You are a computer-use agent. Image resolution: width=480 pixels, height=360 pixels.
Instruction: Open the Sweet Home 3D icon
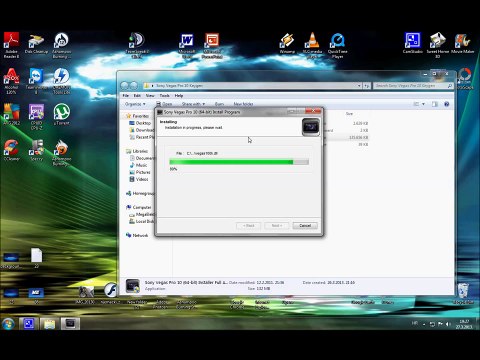click(438, 45)
